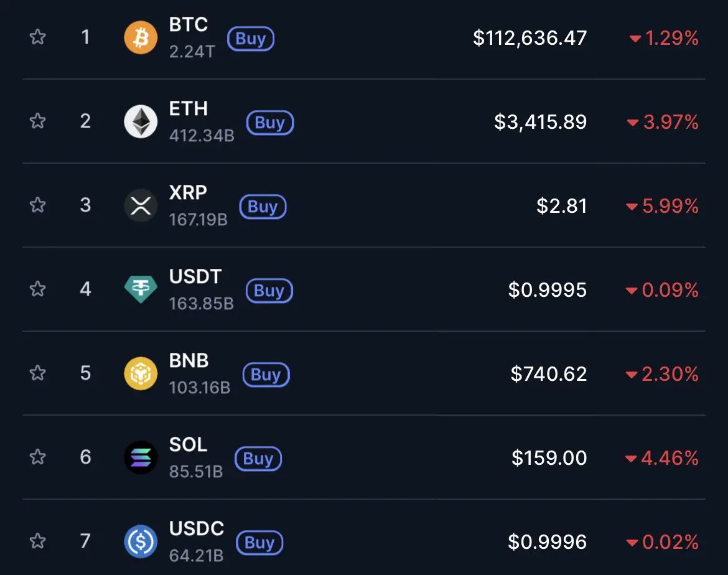Toggle the star beside SOL row

click(37, 457)
